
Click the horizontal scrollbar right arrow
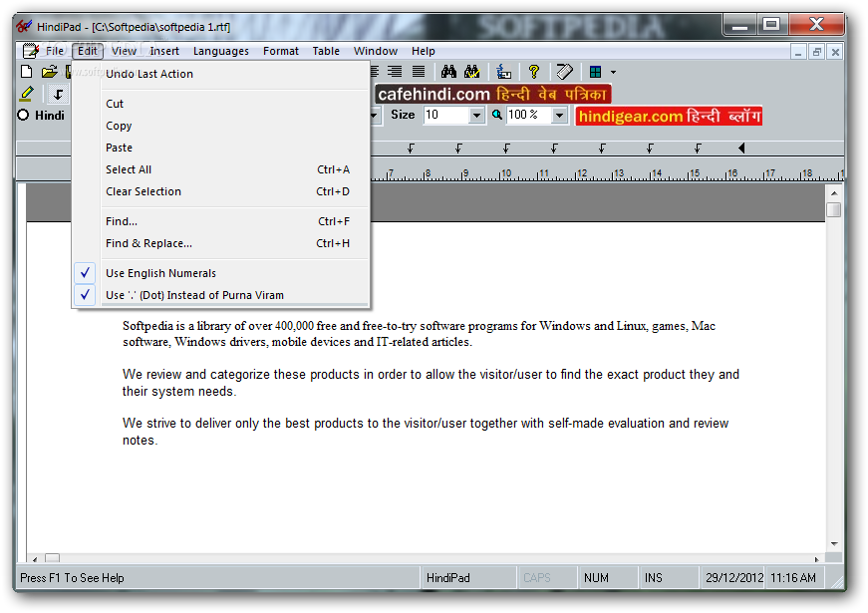coord(817,559)
